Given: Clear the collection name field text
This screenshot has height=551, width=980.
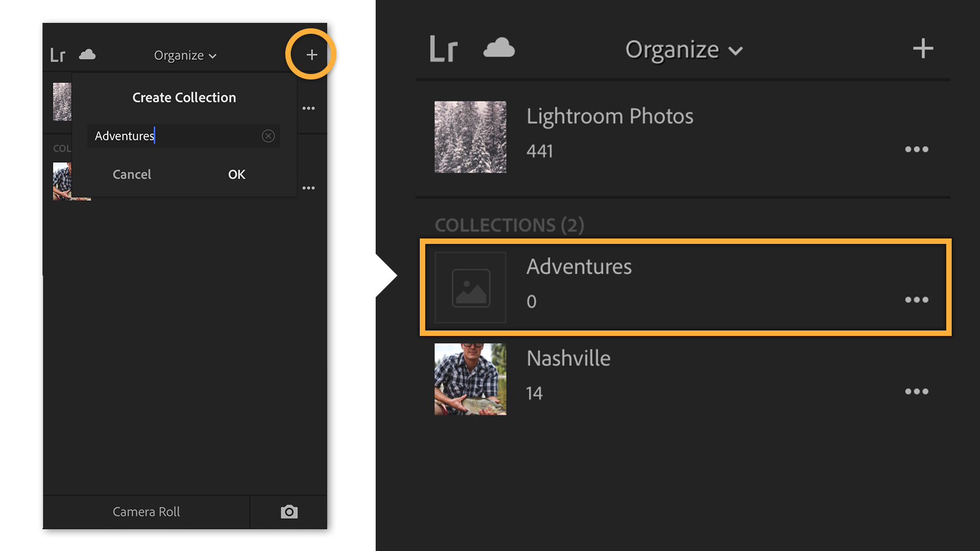Looking at the screenshot, I should [268, 136].
